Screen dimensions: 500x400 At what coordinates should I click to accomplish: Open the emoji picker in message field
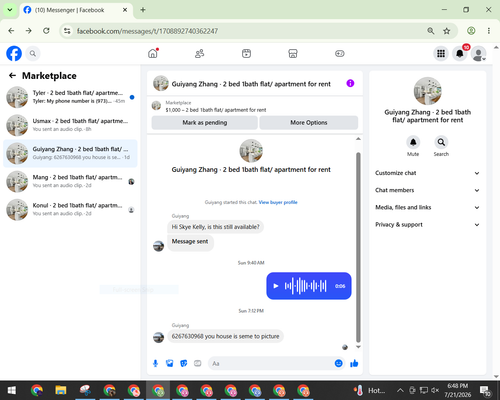338,363
